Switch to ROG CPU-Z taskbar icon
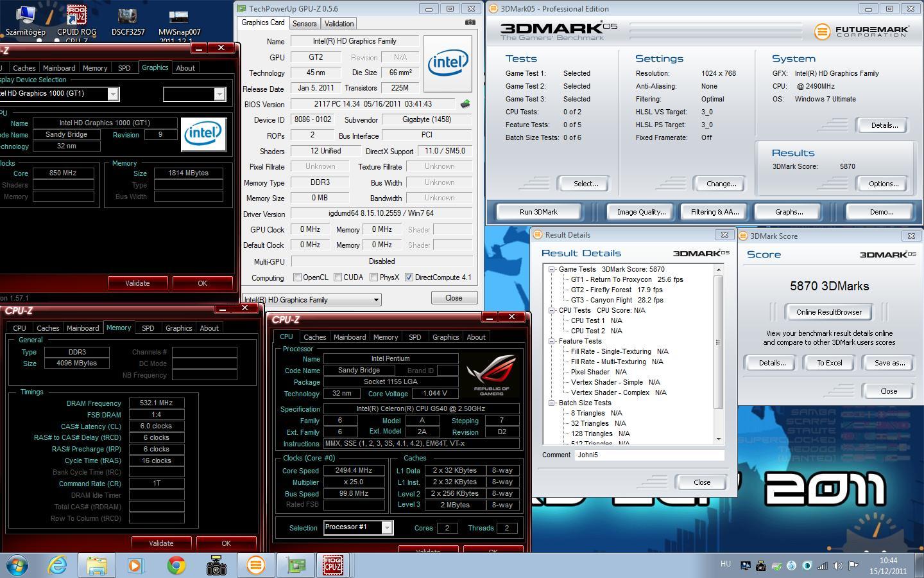 pos(332,565)
